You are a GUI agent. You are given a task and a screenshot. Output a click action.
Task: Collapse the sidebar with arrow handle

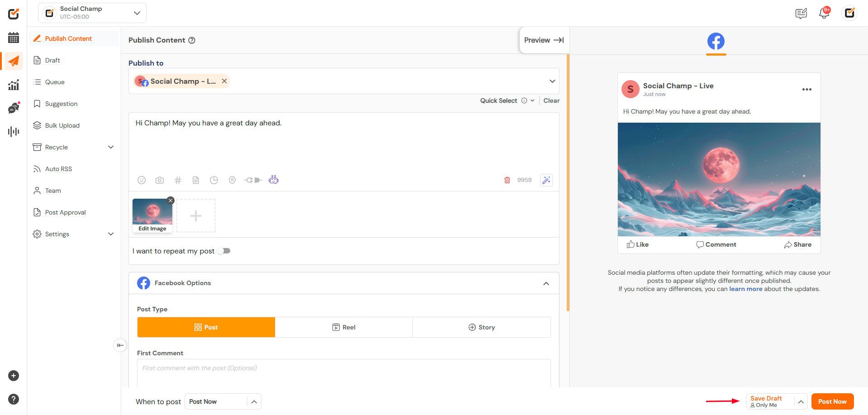[120, 345]
